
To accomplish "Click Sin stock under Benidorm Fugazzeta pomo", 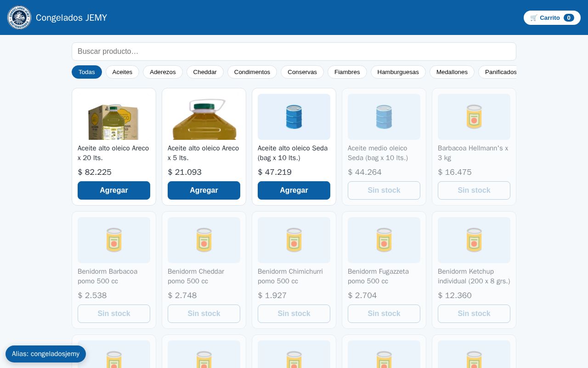I will (384, 314).
